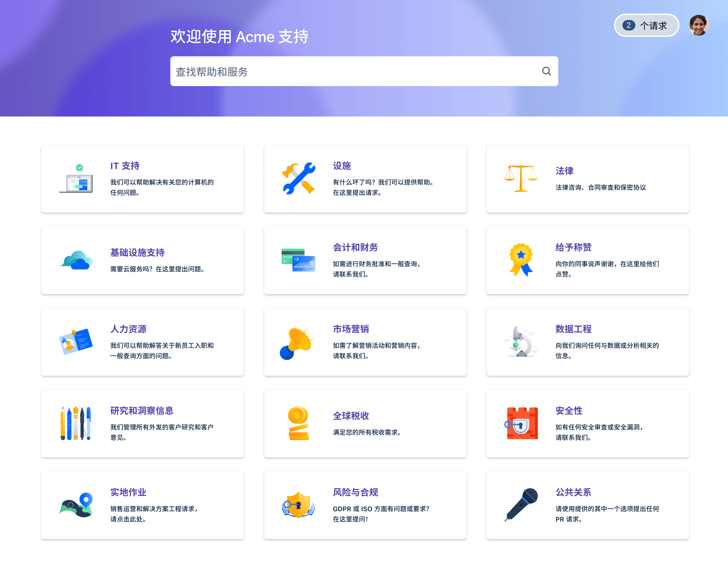Image resolution: width=728 pixels, height=576 pixels.
Task: Click the 会计和财务 credit cards icon
Action: tap(298, 260)
